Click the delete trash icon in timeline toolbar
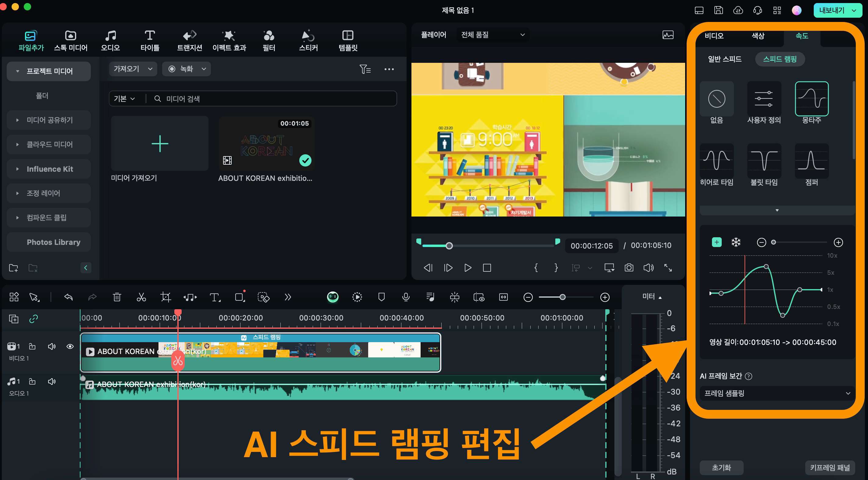This screenshot has width=868, height=480. click(117, 297)
